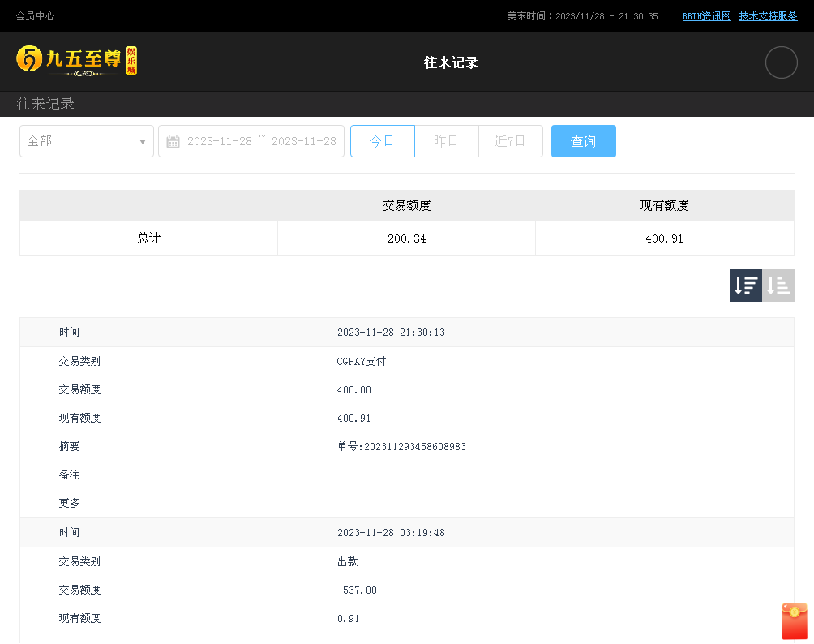
Task: Select the 今日 date filter
Action: (x=382, y=141)
